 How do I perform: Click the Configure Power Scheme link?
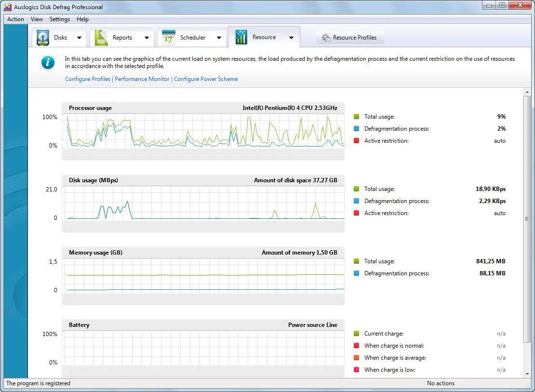(206, 79)
